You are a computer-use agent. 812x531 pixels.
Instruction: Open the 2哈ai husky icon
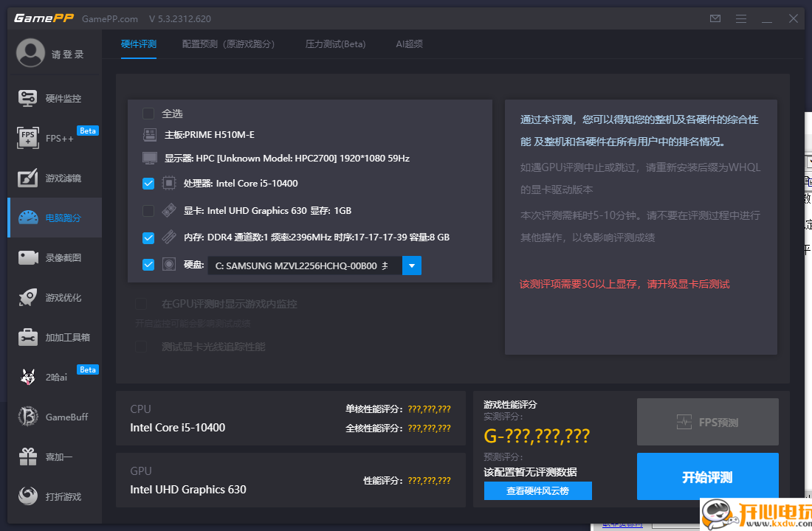tap(27, 377)
